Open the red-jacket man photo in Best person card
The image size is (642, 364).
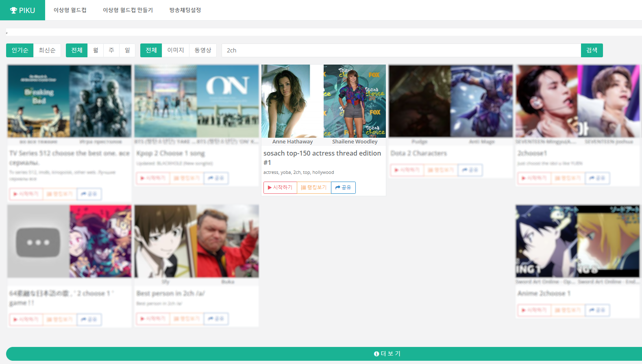pyautogui.click(x=228, y=241)
